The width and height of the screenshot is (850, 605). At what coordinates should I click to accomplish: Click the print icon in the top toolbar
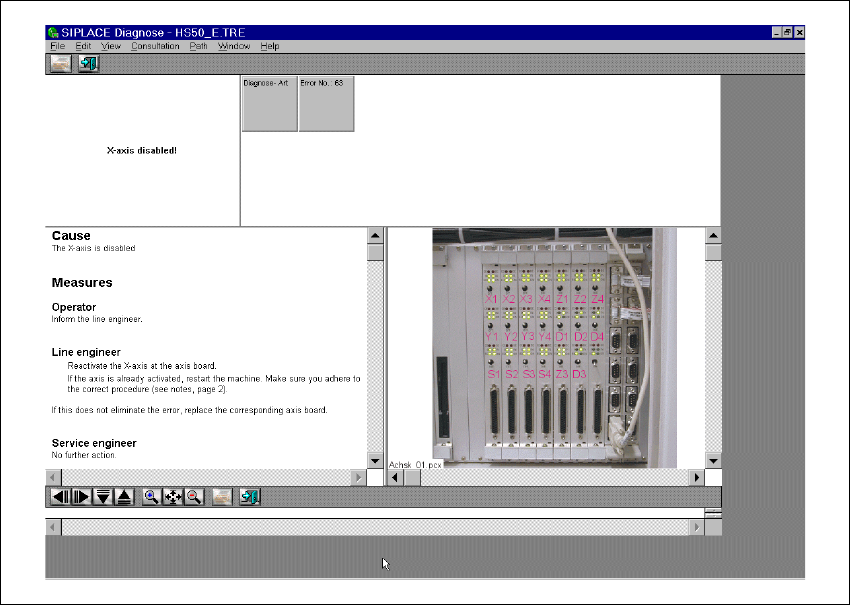61,63
